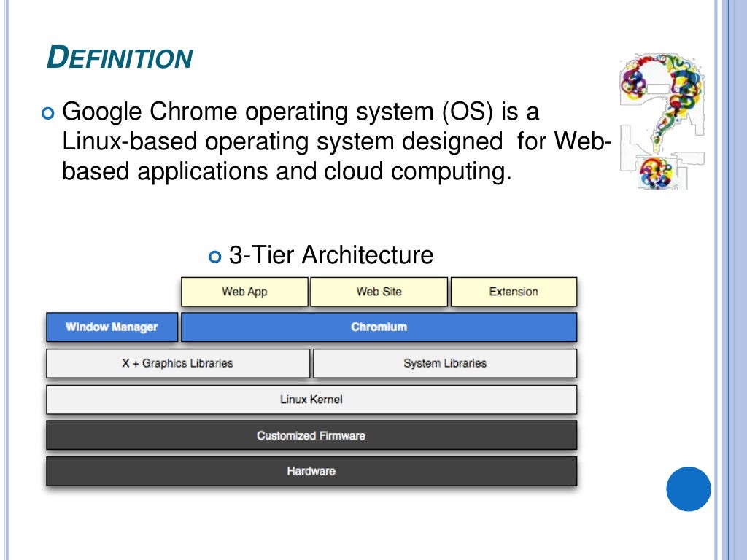The width and height of the screenshot is (747, 560).
Task: Click the line 'based applications and cloud computing.'
Action: [287, 171]
